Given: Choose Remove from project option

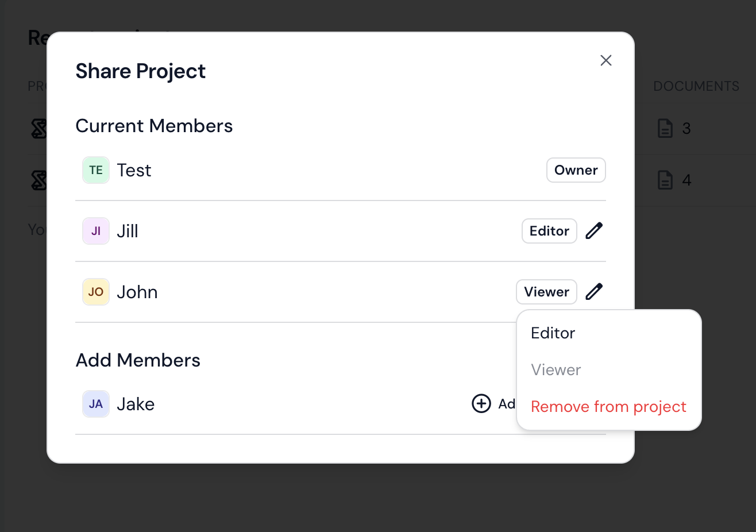Looking at the screenshot, I should pos(608,407).
